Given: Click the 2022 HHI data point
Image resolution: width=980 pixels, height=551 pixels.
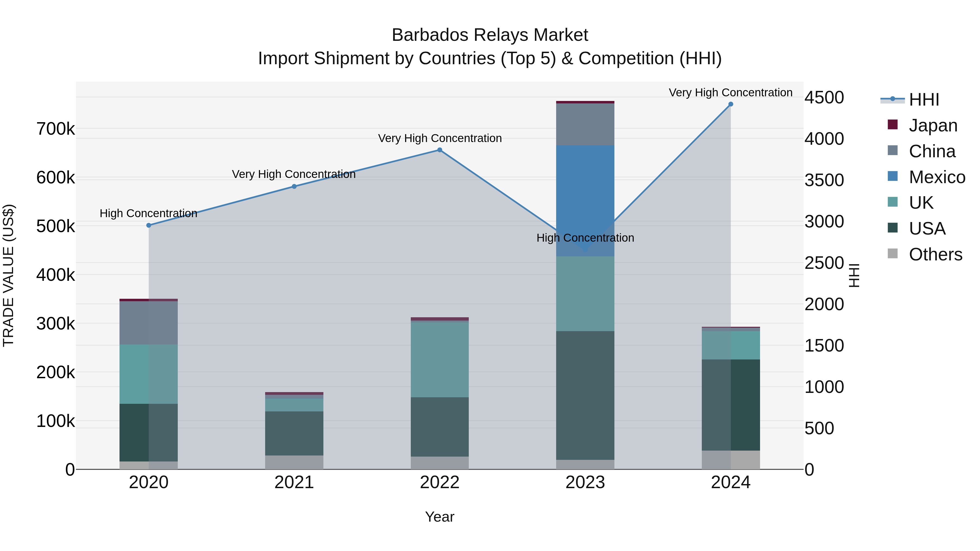Looking at the screenshot, I should pyautogui.click(x=440, y=150).
